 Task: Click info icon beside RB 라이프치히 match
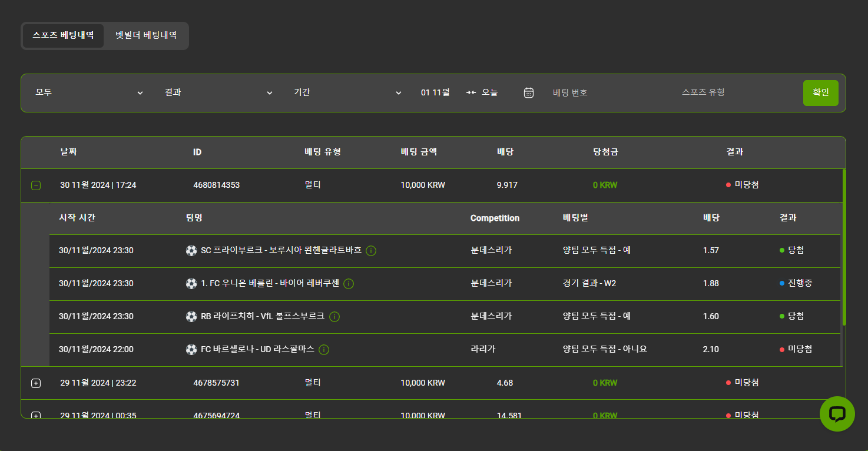pyautogui.click(x=334, y=317)
